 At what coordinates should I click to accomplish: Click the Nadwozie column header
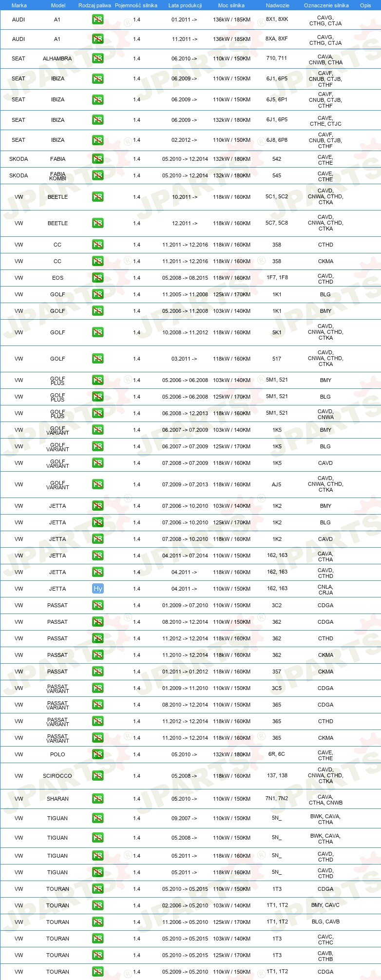(x=278, y=5)
